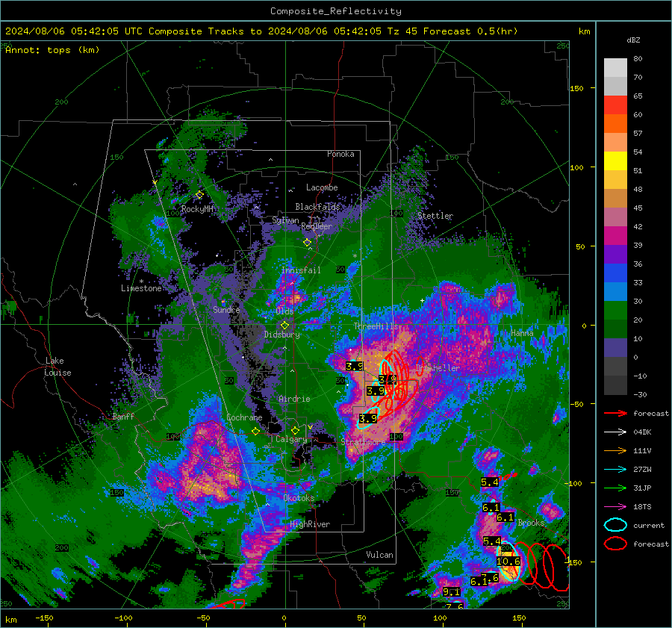The width and height of the screenshot is (672, 628).
Task: Select the bright orange swatch below 60
Action: coord(615,124)
